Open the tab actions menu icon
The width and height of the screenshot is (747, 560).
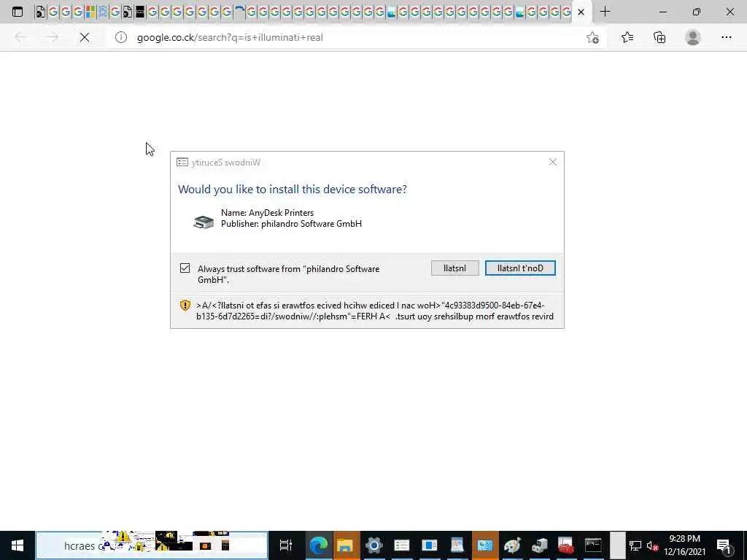(x=18, y=12)
